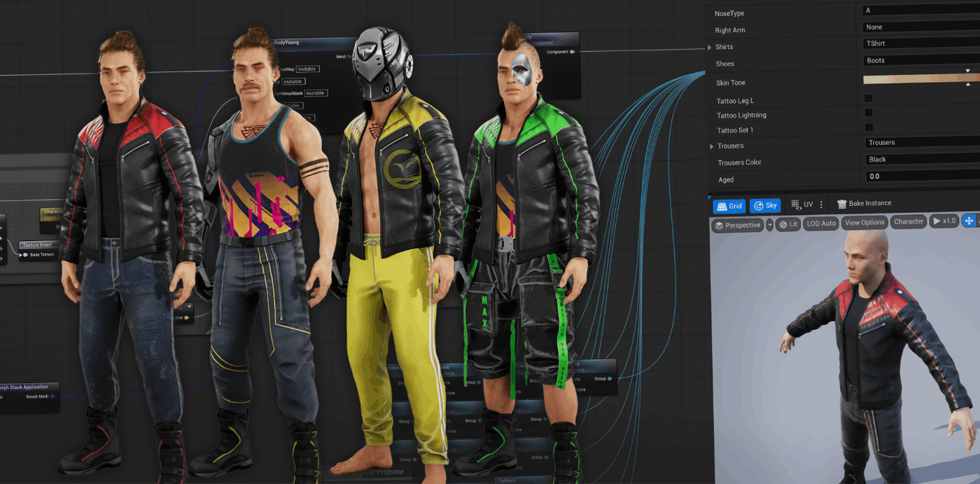Viewport: 980px width, 484px height.
Task: Click the Tattoo Leg L label
Action: (735, 101)
